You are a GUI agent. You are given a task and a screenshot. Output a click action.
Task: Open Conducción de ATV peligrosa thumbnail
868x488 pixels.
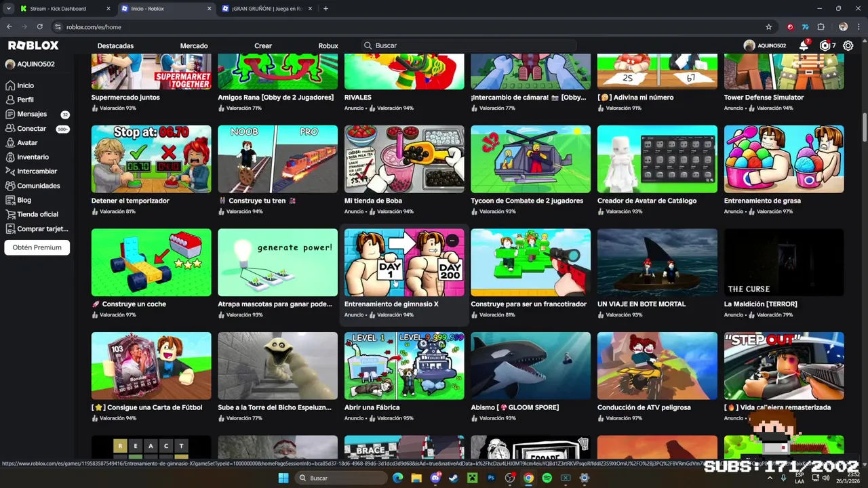click(x=657, y=366)
